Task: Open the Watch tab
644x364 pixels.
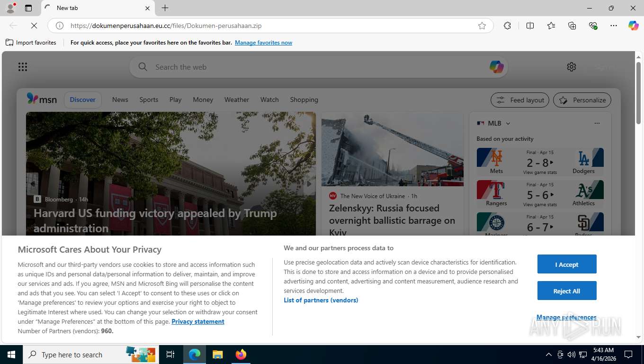Action: coord(269,100)
